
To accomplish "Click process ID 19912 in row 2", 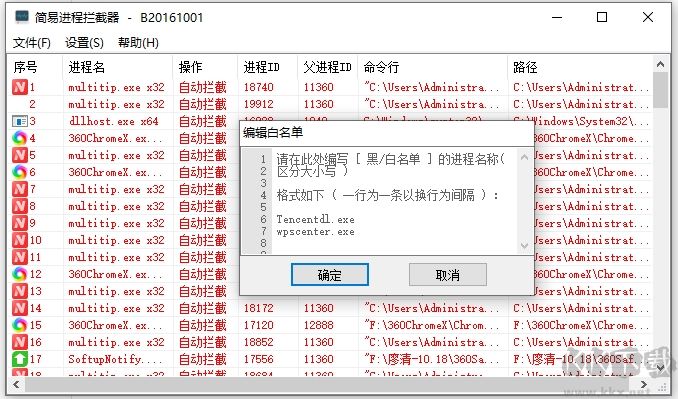I will pos(259,104).
